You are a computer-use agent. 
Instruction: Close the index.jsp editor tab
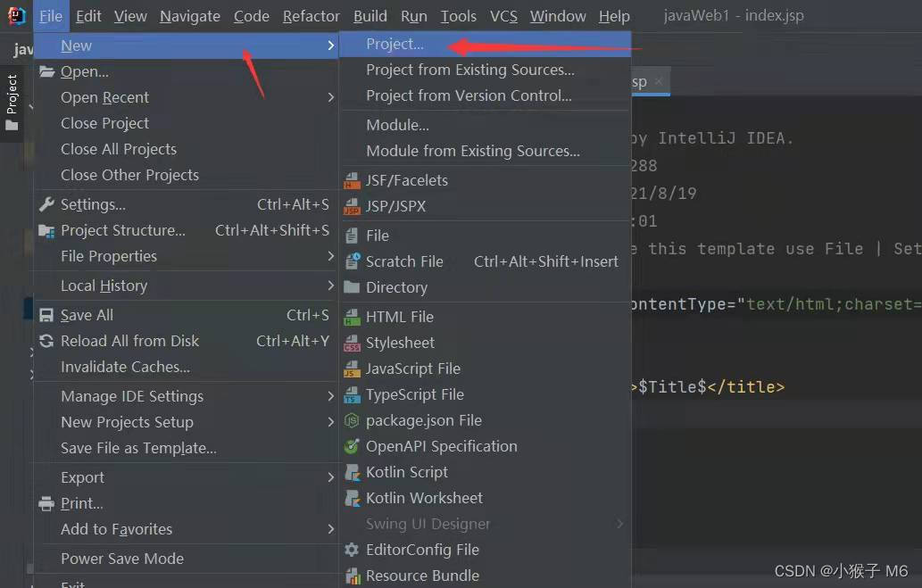click(x=659, y=81)
